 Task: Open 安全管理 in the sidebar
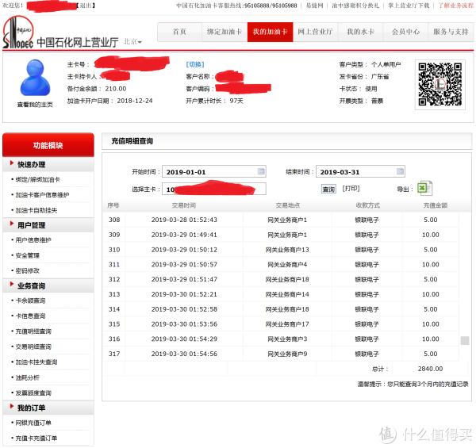[27, 255]
